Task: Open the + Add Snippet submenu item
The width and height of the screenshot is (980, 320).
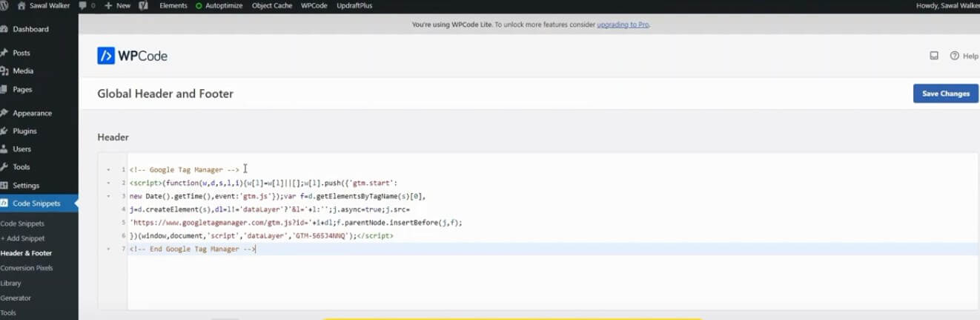Action: point(22,238)
